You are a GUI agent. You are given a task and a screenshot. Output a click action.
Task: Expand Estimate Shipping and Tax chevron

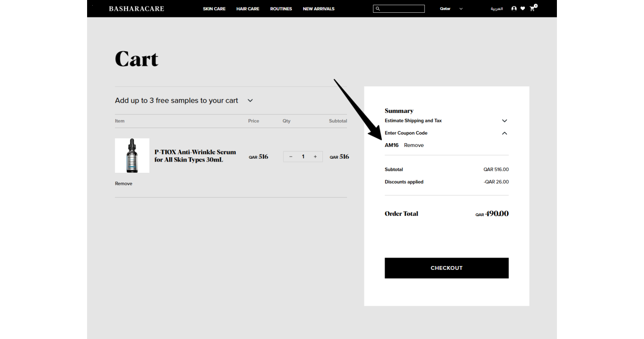(x=505, y=121)
